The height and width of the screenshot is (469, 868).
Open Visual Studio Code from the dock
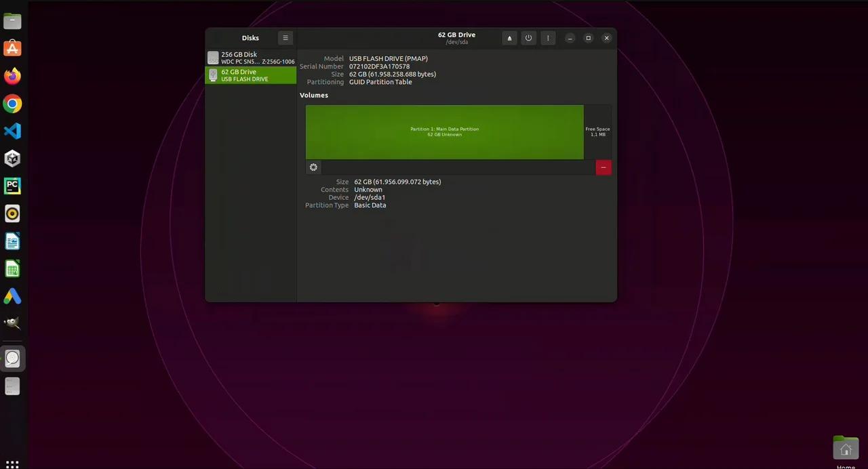coord(12,131)
